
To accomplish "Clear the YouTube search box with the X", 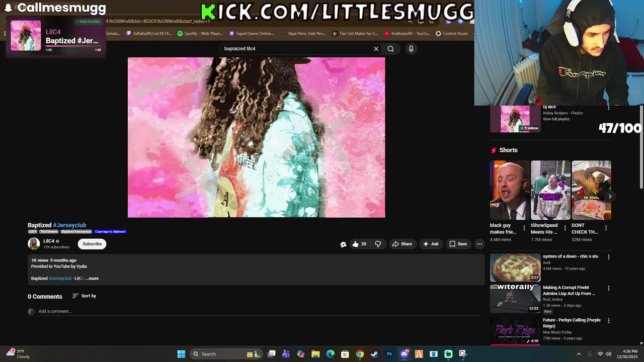I will click(376, 49).
